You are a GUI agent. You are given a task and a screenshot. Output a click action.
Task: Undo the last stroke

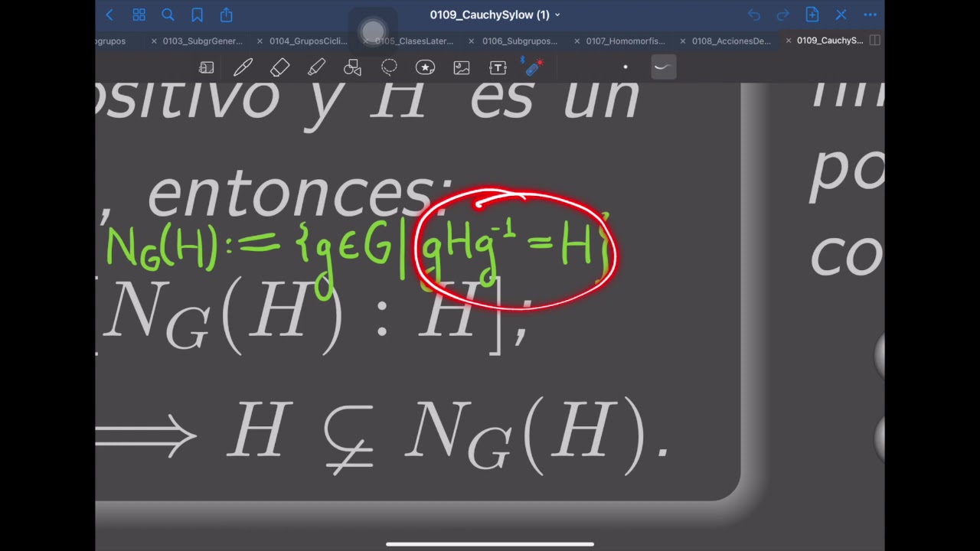[754, 15]
